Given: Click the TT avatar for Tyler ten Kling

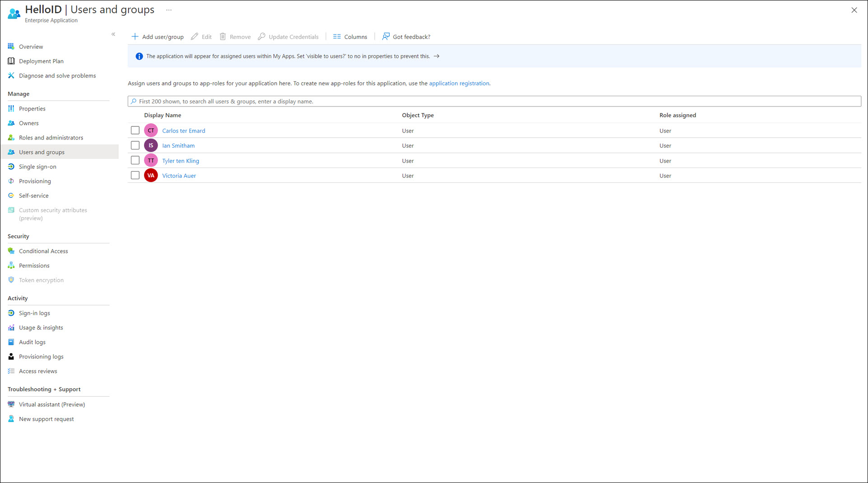Looking at the screenshot, I should point(151,160).
